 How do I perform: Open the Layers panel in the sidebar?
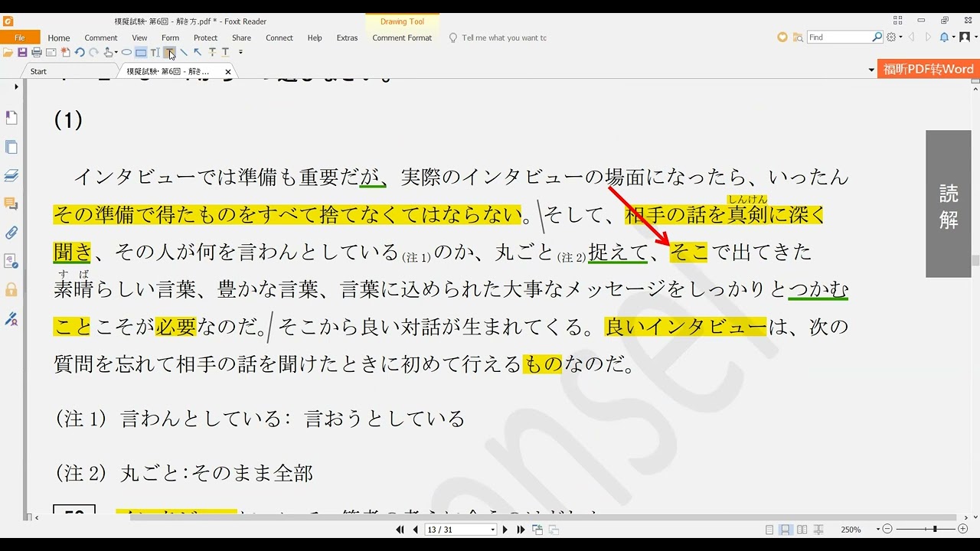(11, 175)
